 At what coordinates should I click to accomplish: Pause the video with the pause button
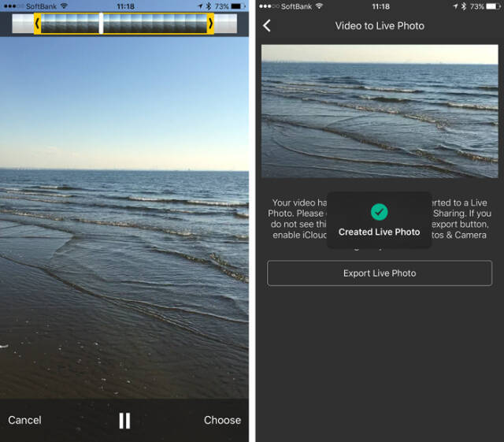pyautogui.click(x=124, y=420)
